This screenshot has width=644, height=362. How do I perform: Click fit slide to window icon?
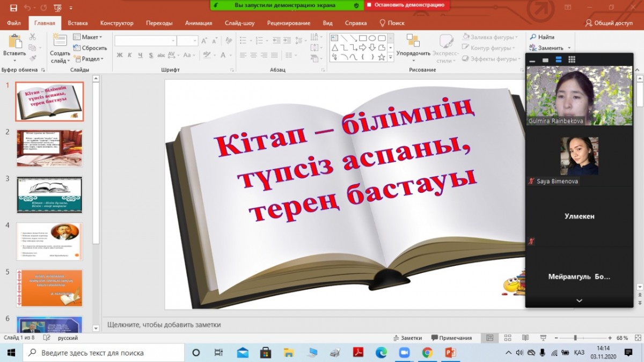point(637,338)
